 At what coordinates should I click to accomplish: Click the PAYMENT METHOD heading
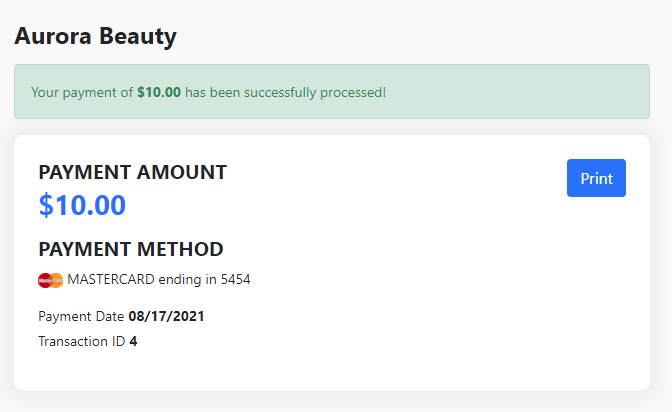(130, 249)
